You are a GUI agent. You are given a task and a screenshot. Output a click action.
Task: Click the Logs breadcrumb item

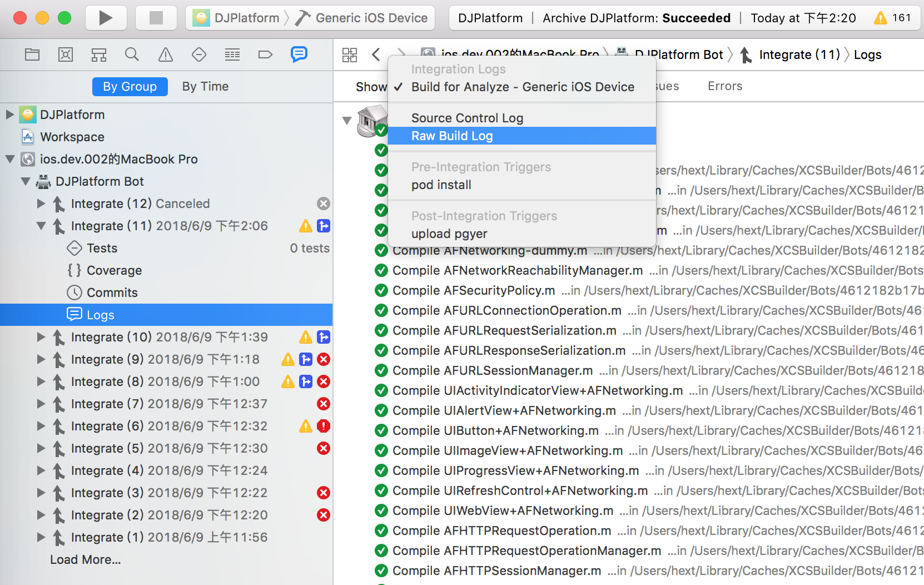(868, 54)
